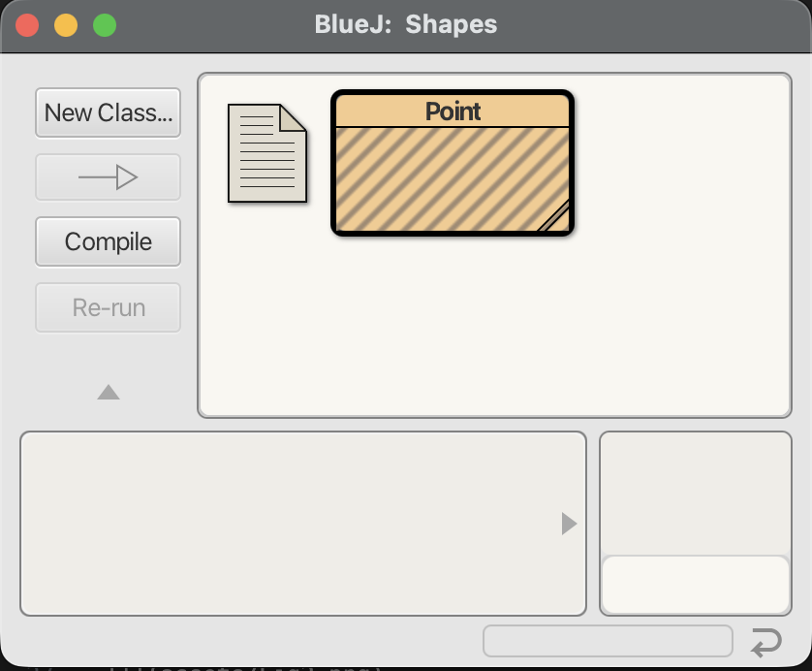Click the New Class... button
Image resolution: width=812 pixels, height=671 pixels.
[x=108, y=112]
